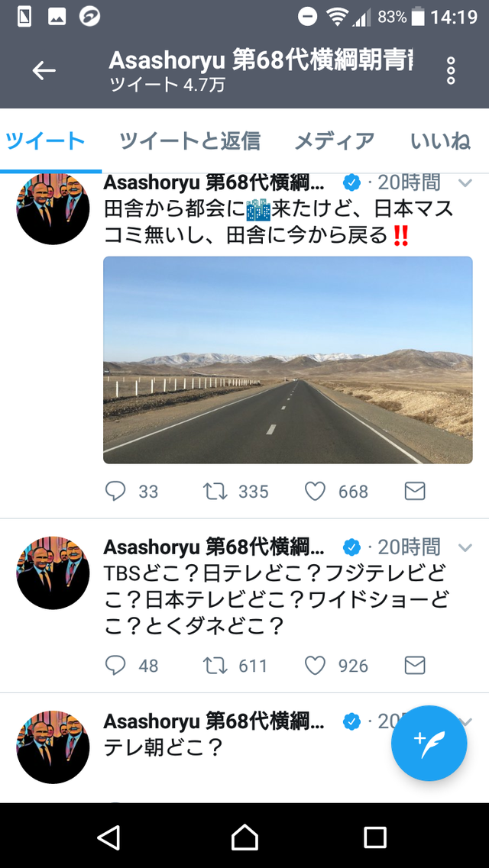Image resolution: width=489 pixels, height=868 pixels.
Task: Open Asashoryu profile avatar on first tweet
Action: click(53, 208)
